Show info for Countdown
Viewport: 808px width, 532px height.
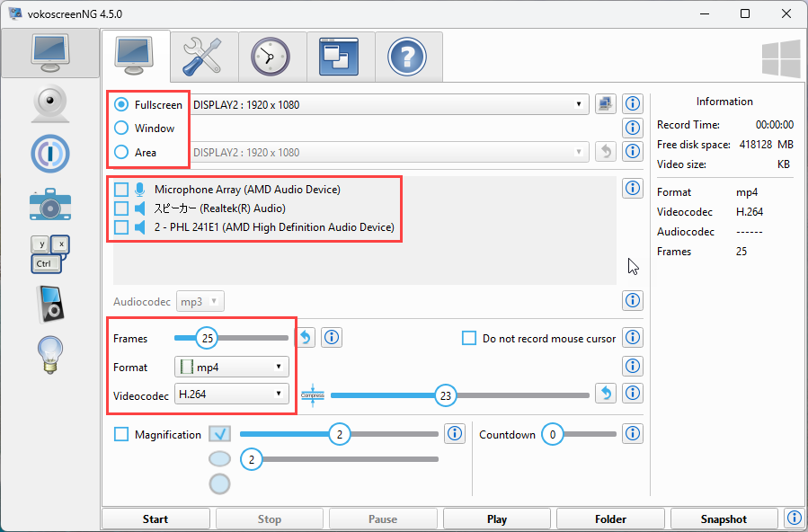click(x=632, y=434)
